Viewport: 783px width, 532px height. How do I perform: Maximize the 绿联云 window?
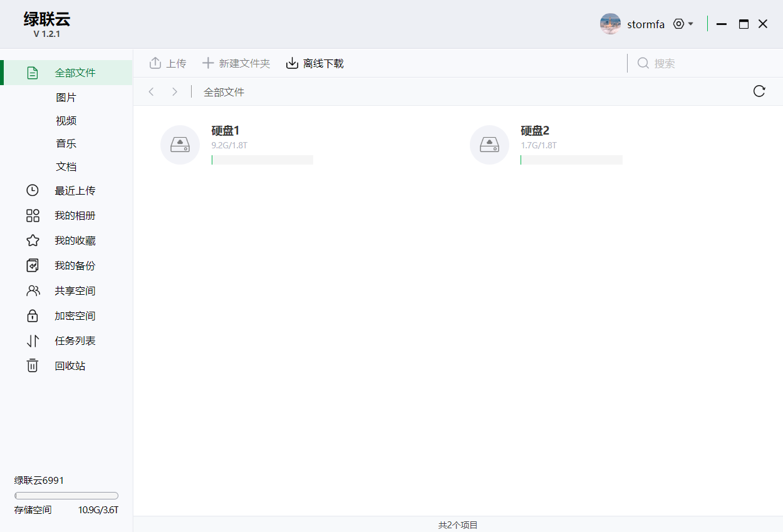(x=744, y=24)
